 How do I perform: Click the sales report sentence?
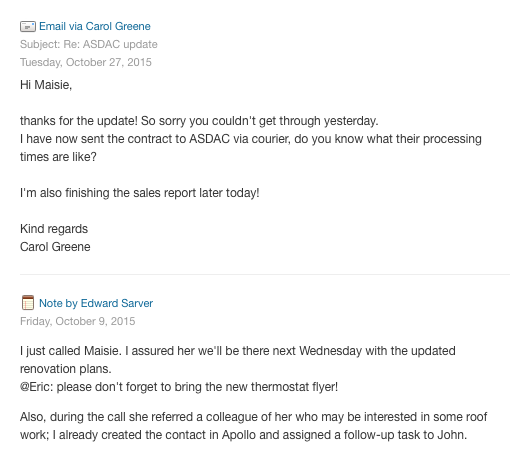(140, 193)
